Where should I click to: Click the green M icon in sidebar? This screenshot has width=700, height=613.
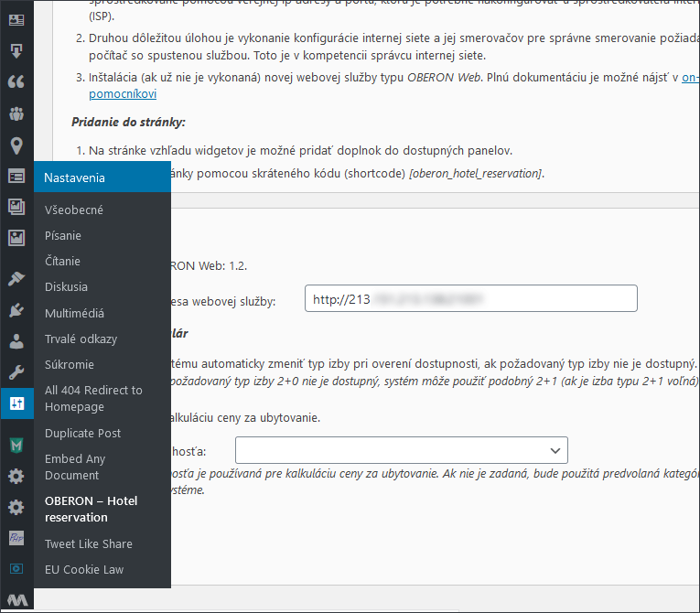pyautogui.click(x=16, y=446)
